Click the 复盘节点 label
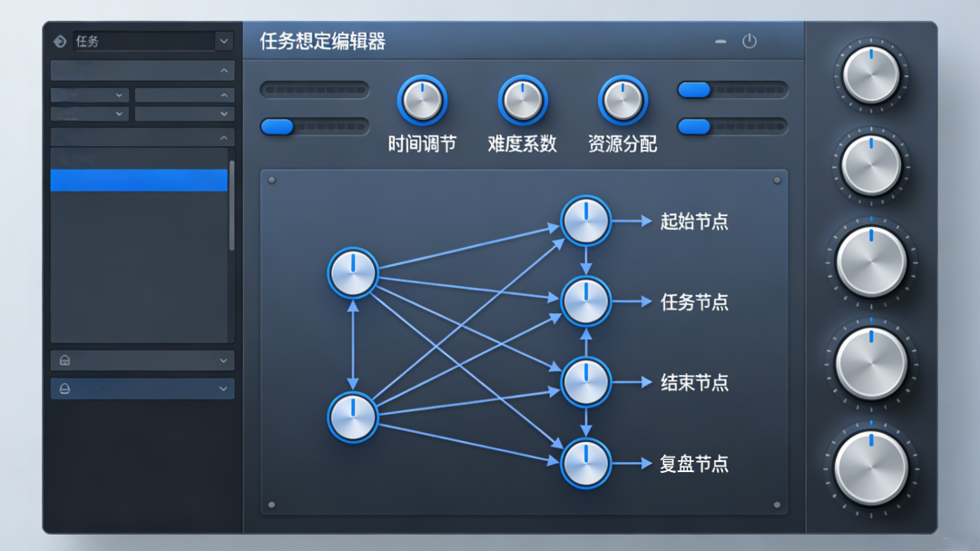 coord(694,464)
